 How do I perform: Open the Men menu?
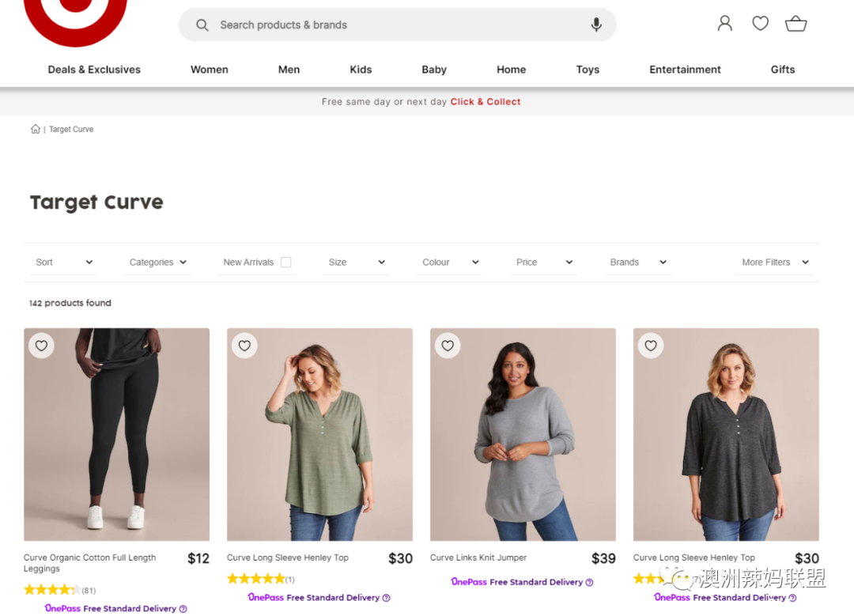[289, 70]
